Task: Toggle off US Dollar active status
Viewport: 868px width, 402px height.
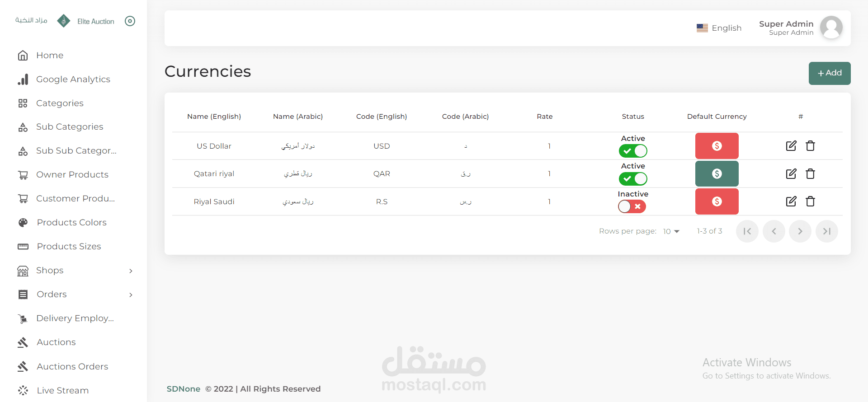Action: click(x=633, y=151)
